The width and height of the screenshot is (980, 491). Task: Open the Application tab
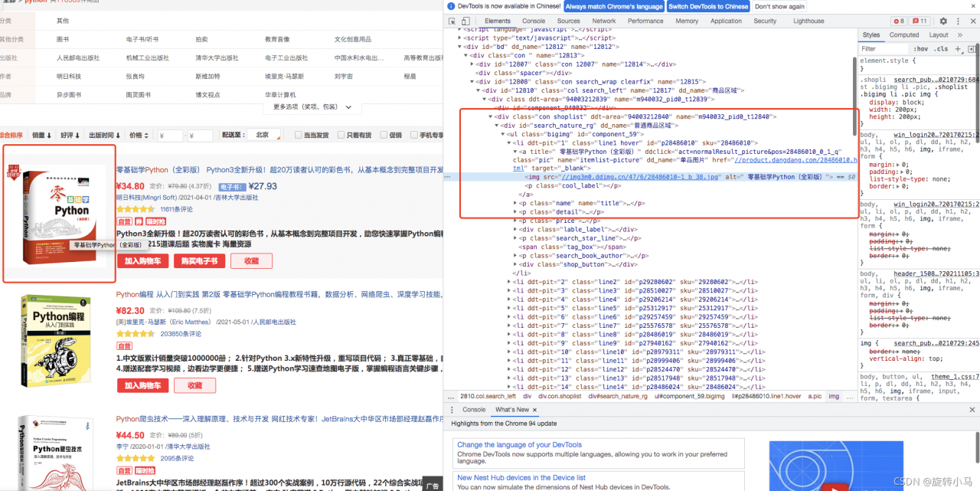pyautogui.click(x=726, y=21)
